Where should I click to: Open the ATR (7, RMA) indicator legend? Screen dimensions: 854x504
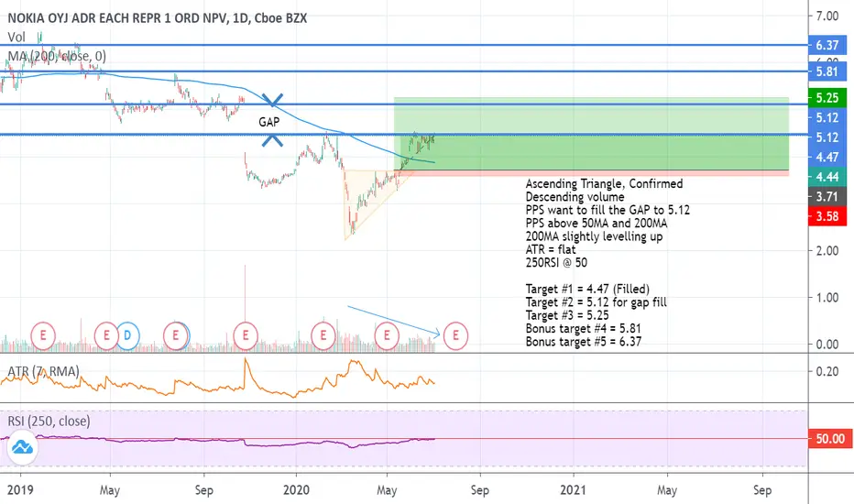pos(43,371)
